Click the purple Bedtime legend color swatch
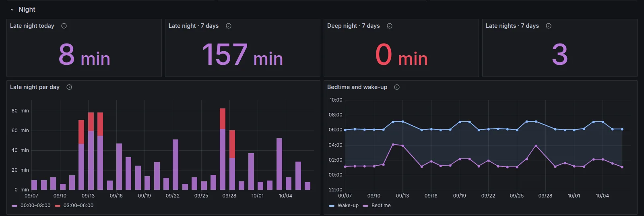 point(365,206)
